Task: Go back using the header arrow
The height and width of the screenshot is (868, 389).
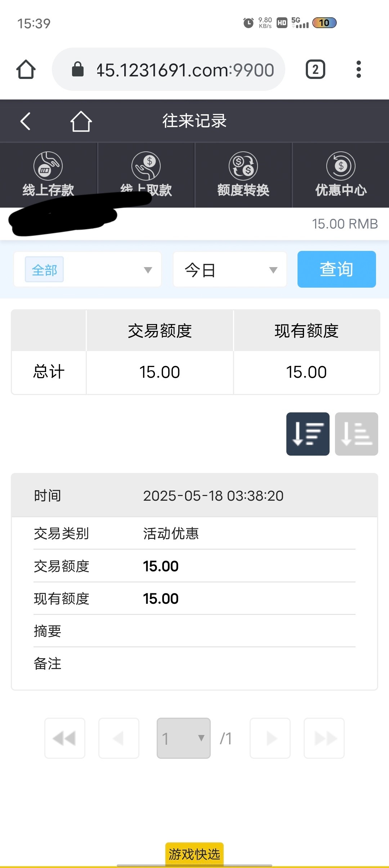Action: (x=25, y=121)
